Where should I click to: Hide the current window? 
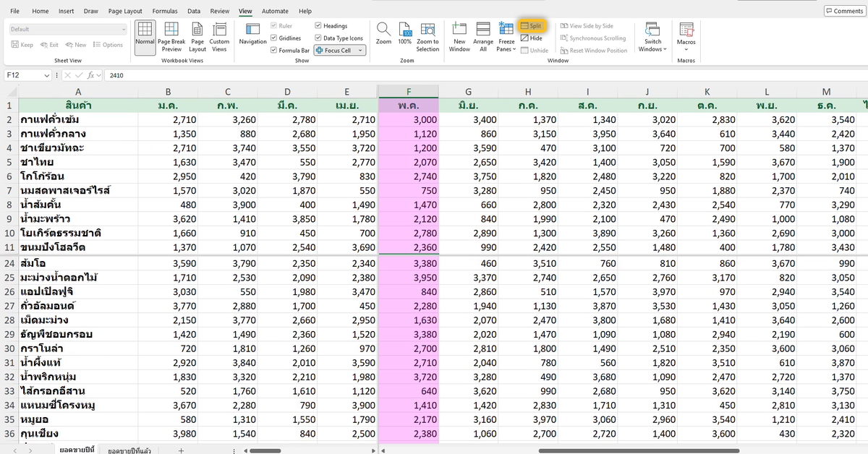click(531, 38)
